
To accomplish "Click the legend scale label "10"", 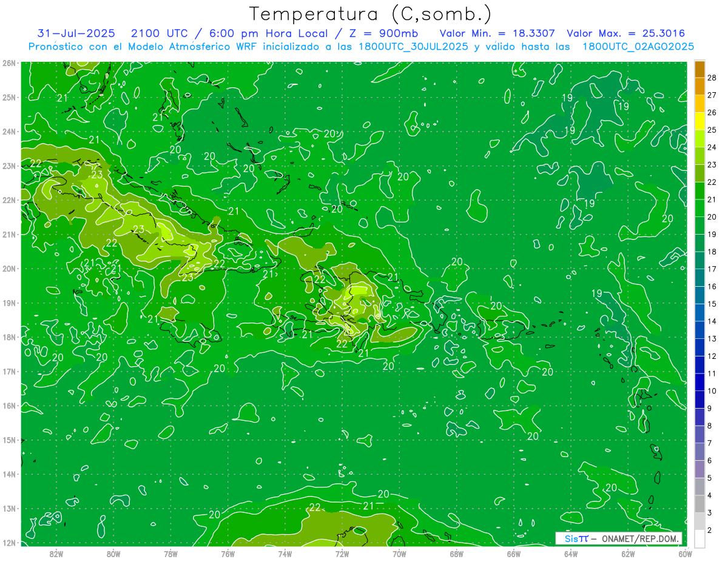I will 712,391.
